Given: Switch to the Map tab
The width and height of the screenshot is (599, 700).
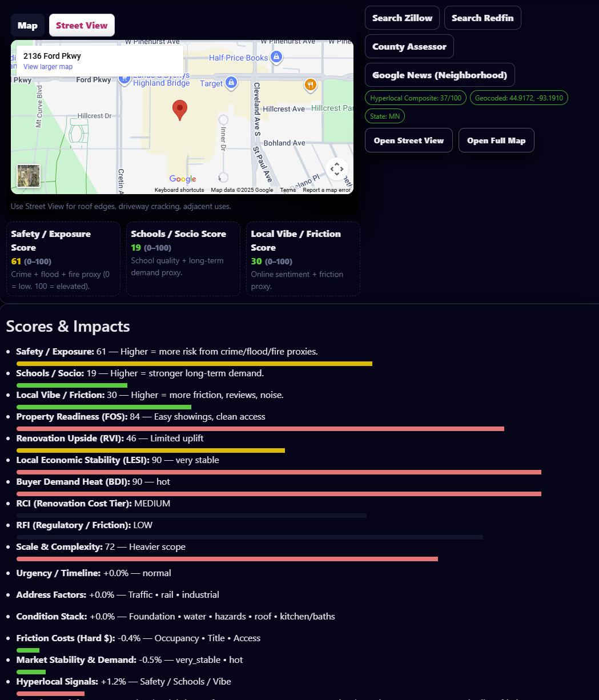Looking at the screenshot, I should [27, 25].
